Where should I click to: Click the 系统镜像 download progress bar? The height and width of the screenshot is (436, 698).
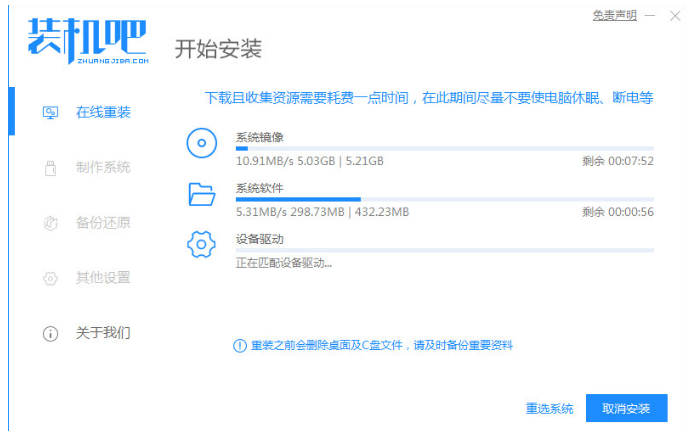444,148
